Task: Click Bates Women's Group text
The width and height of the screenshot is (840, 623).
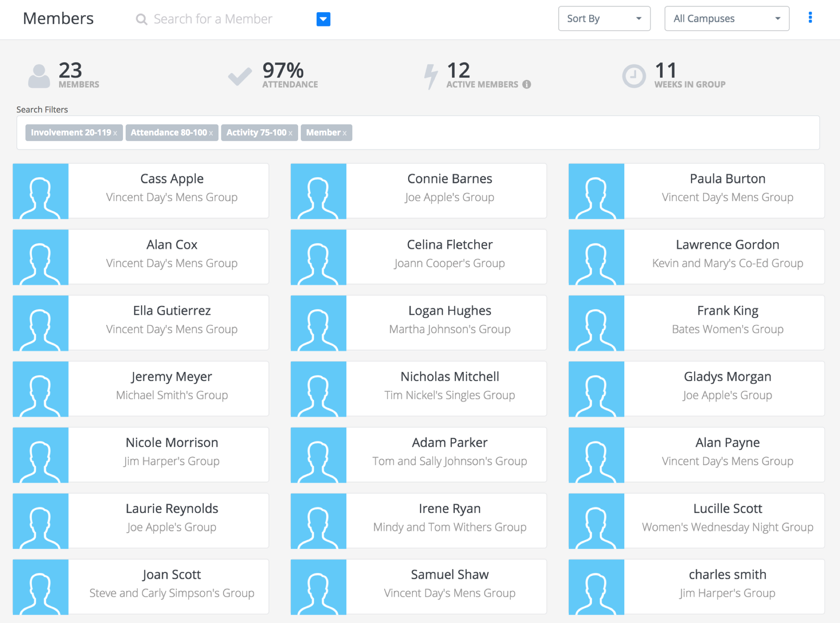Action: 727,329
